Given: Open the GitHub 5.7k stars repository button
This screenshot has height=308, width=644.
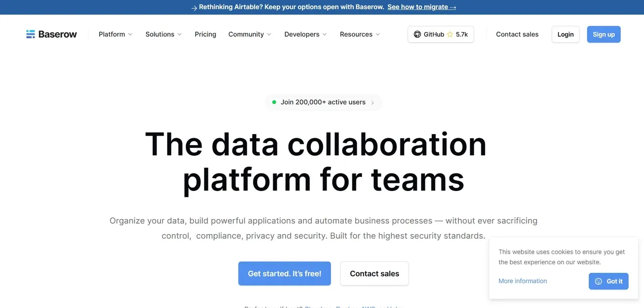Looking at the screenshot, I should (x=441, y=34).
